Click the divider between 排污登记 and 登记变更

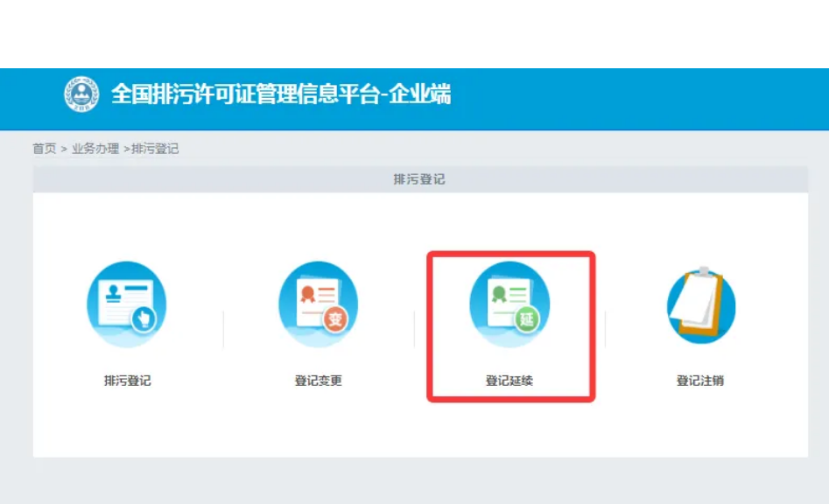tap(223, 328)
